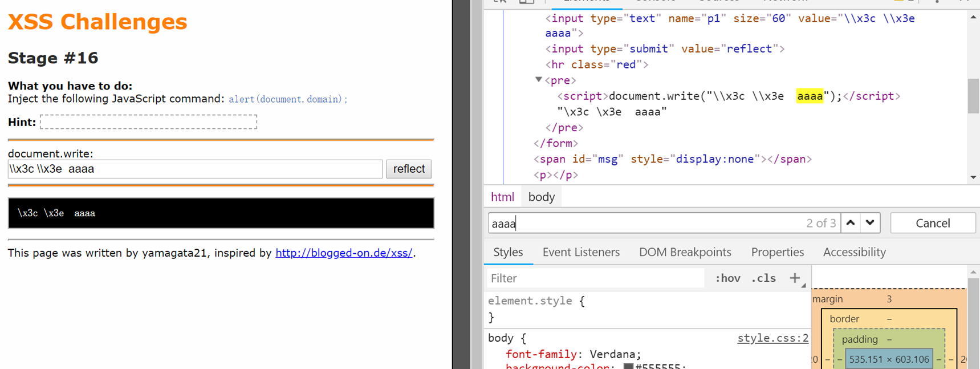
Task: Jump to previous search result arrow
Action: tap(850, 223)
